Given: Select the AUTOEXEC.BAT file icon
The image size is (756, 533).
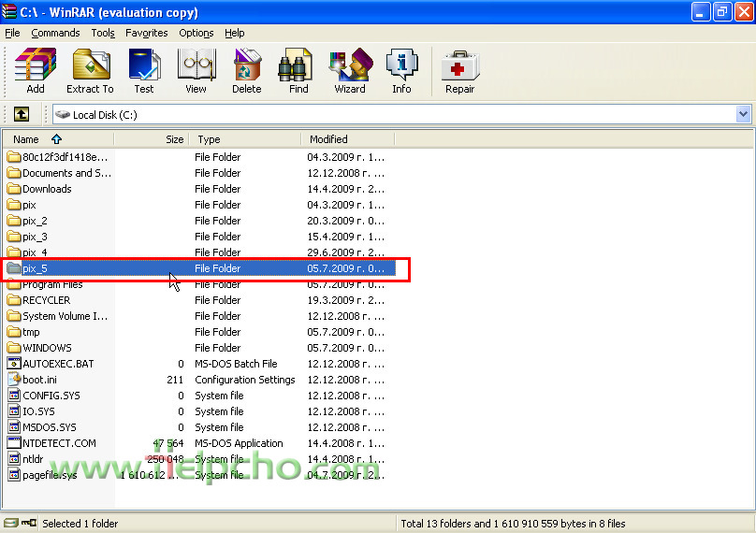Looking at the screenshot, I should 14,364.
